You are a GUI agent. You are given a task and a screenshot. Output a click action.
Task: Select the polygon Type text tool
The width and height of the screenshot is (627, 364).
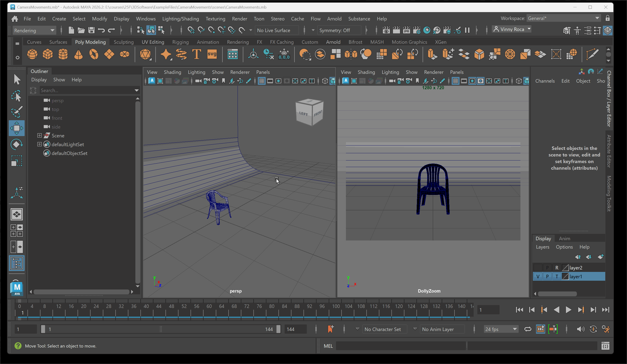pos(196,54)
